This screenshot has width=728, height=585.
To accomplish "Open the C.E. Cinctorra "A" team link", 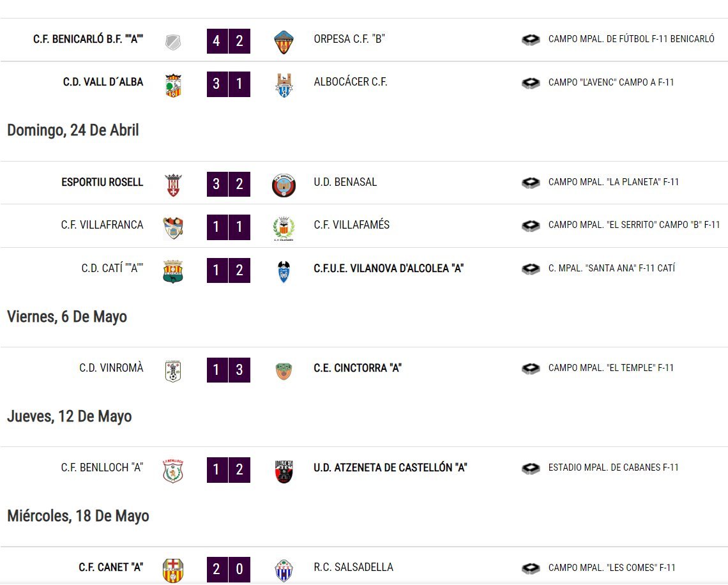I will (358, 368).
